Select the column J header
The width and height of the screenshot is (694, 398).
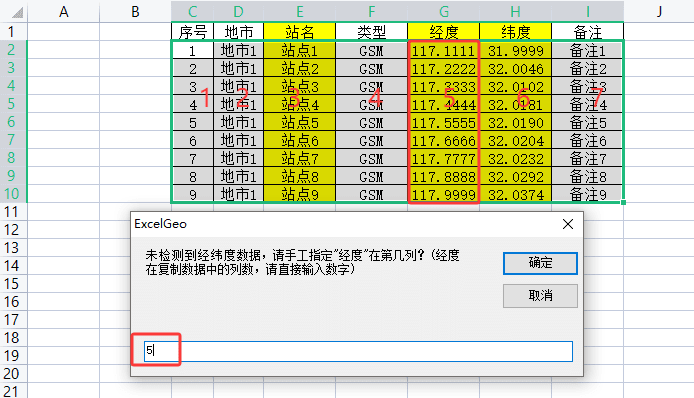click(659, 12)
